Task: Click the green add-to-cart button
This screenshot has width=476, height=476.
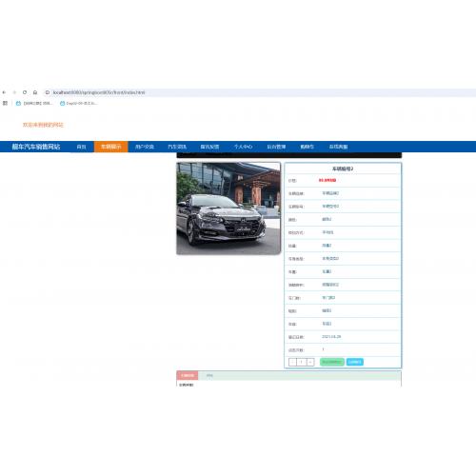Action: 332,362
